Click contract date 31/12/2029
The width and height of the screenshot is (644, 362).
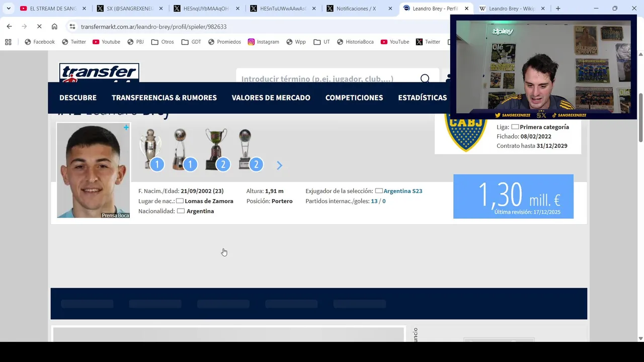tap(552, 146)
